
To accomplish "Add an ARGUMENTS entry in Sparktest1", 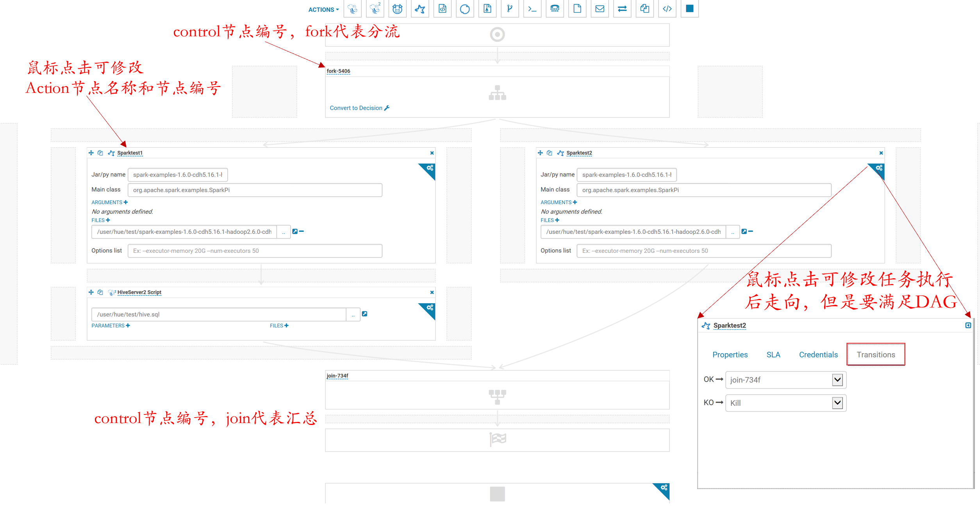I will point(126,202).
